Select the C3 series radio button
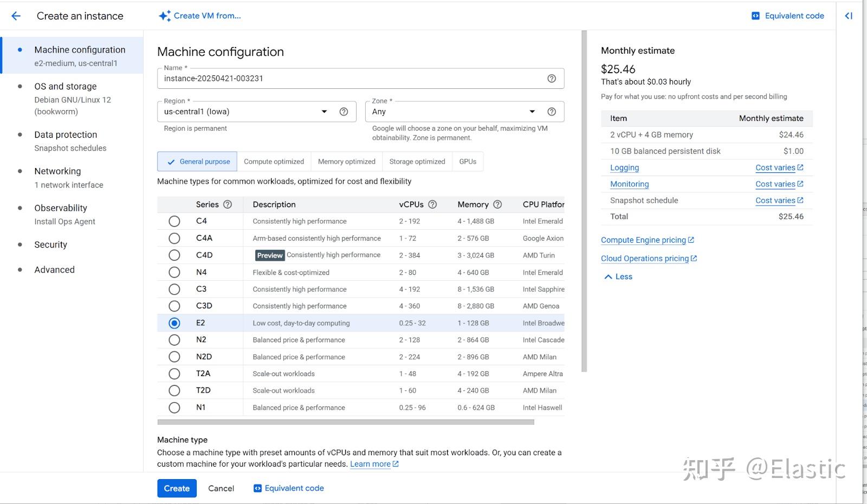 pos(174,289)
